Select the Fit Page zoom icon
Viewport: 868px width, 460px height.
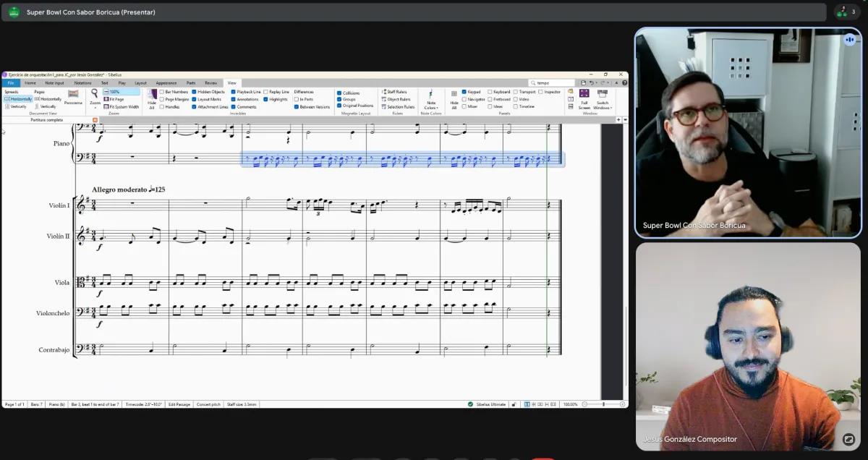coord(114,99)
